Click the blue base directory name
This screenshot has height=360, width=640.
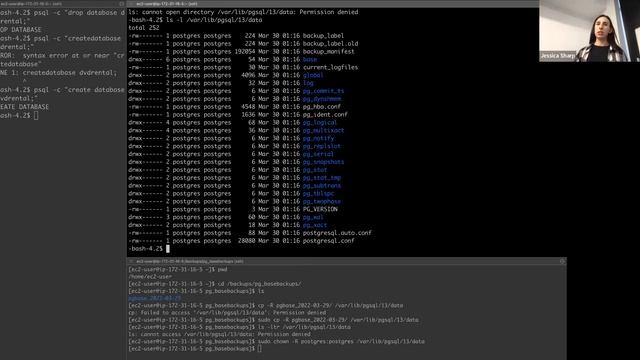[x=310, y=60]
